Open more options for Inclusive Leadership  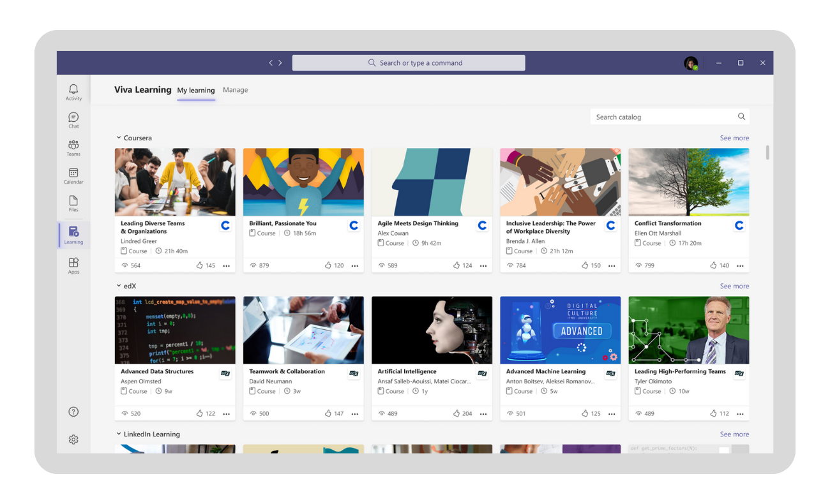[x=612, y=266]
